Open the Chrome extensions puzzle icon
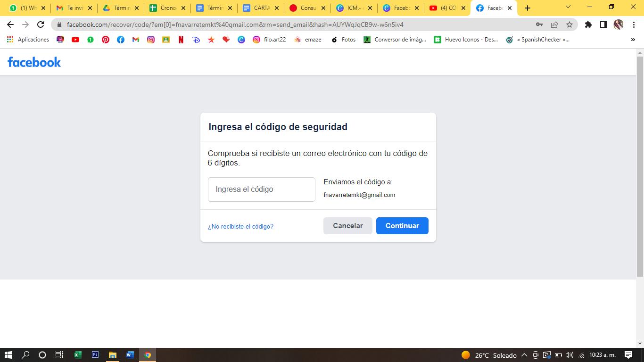Screen dimensions: 644x362 pyautogui.click(x=588, y=25)
